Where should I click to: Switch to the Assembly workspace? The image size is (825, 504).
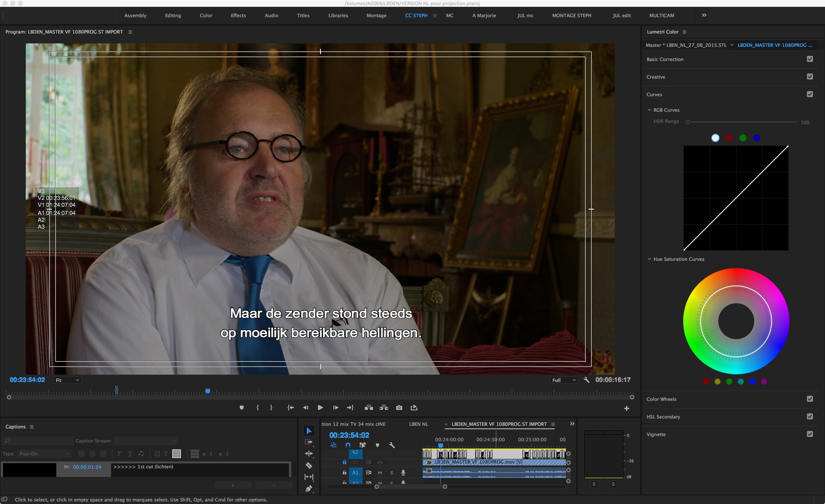[x=135, y=15]
